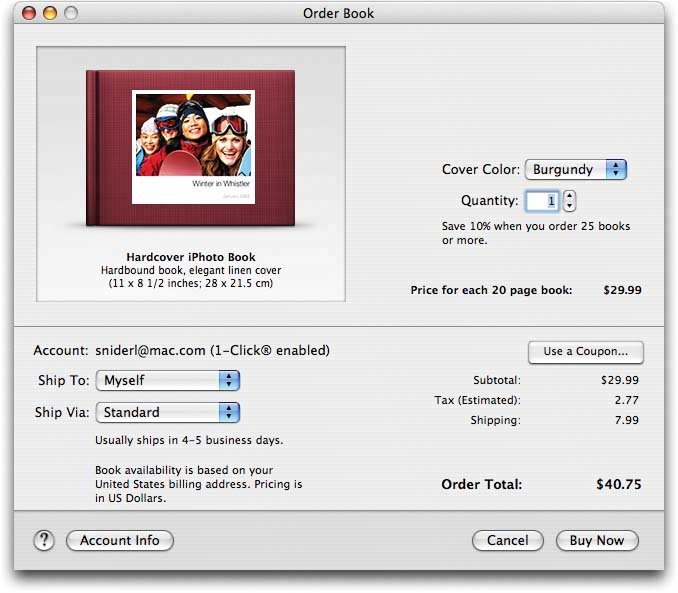Image resolution: width=678 pixels, height=593 pixels.
Task: Open the Ship To dropdown
Action: pyautogui.click(x=168, y=380)
